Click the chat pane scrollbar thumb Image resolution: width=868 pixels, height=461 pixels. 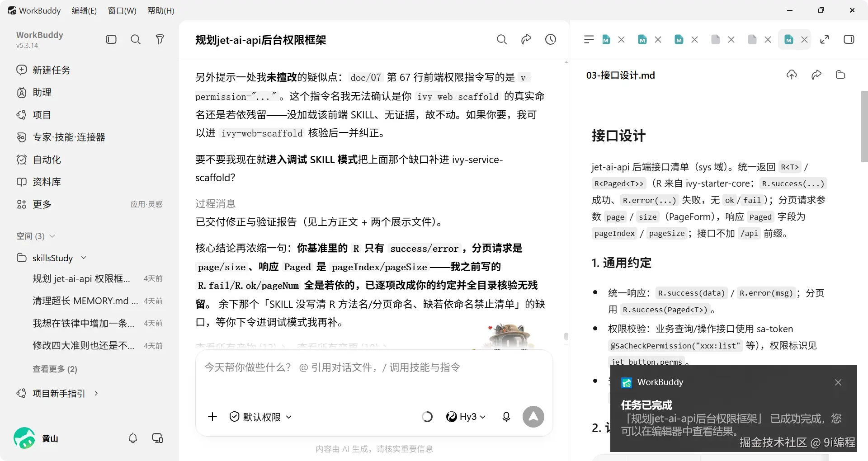pyautogui.click(x=566, y=336)
